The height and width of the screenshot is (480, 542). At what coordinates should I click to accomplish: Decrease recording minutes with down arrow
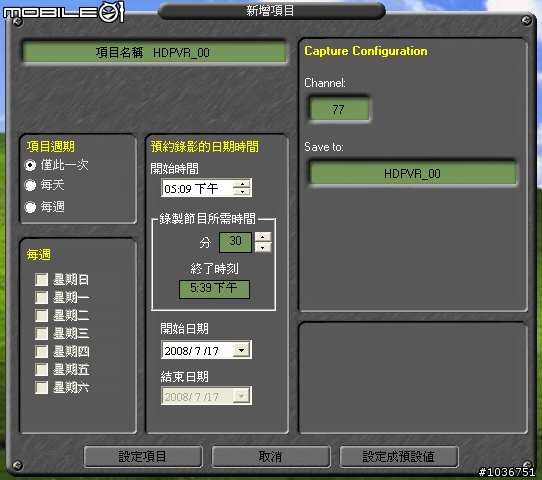(263, 247)
